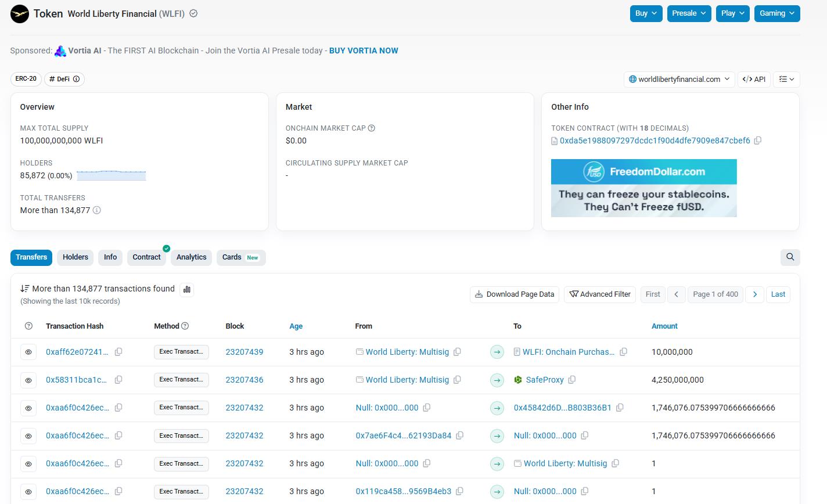Copy transaction hash 0x58311bca1c

pos(118,380)
